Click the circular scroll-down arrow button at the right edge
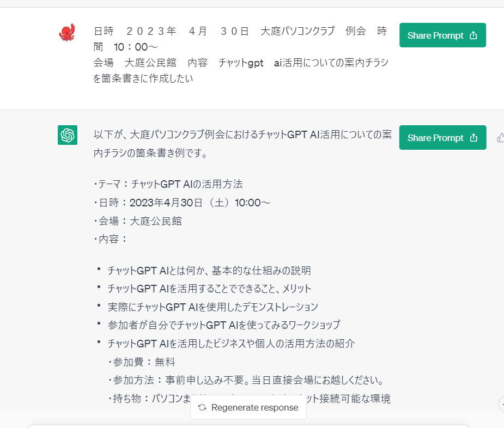504x428 pixels. [x=502, y=404]
